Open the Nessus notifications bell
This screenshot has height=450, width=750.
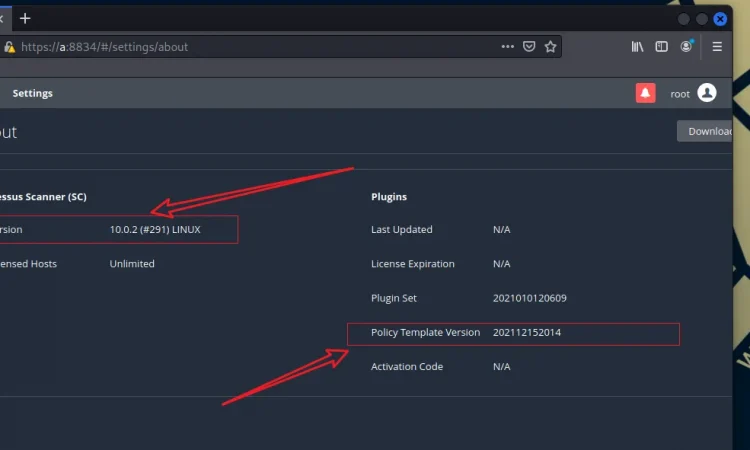(645, 93)
